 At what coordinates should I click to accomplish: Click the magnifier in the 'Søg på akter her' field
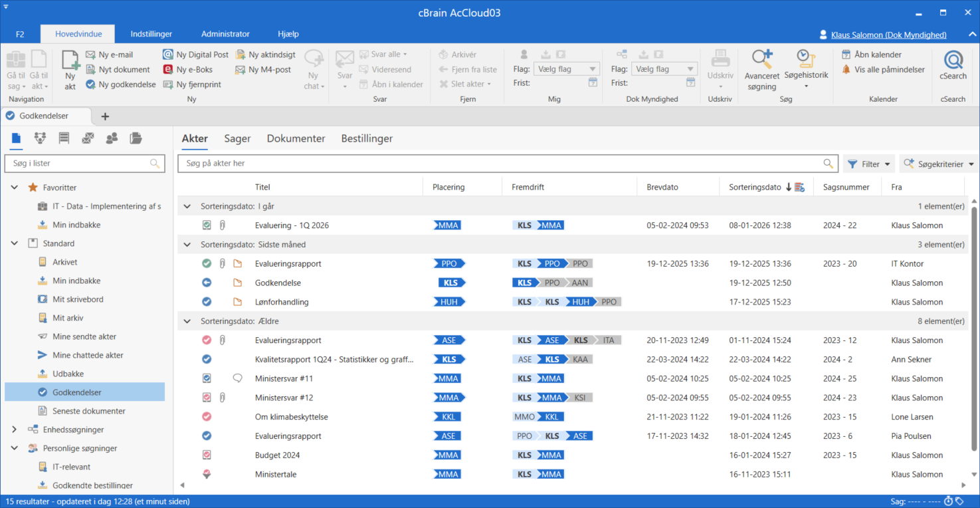[828, 164]
